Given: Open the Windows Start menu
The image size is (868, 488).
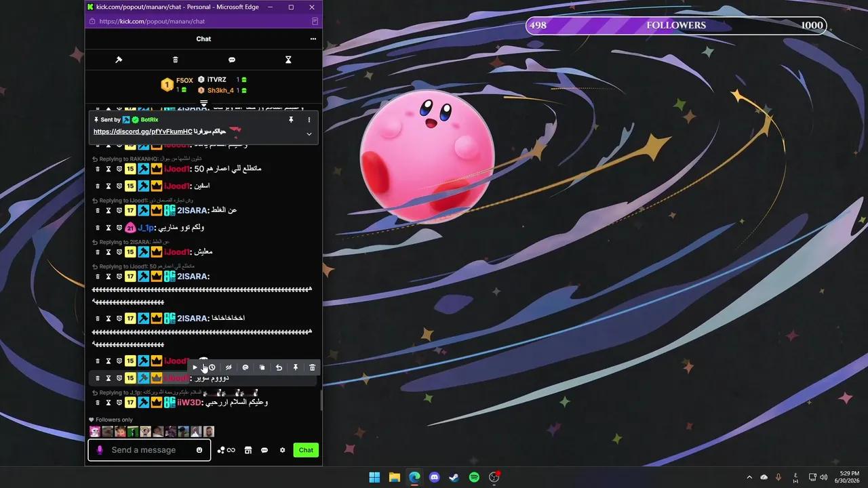Looking at the screenshot, I should click(x=374, y=477).
